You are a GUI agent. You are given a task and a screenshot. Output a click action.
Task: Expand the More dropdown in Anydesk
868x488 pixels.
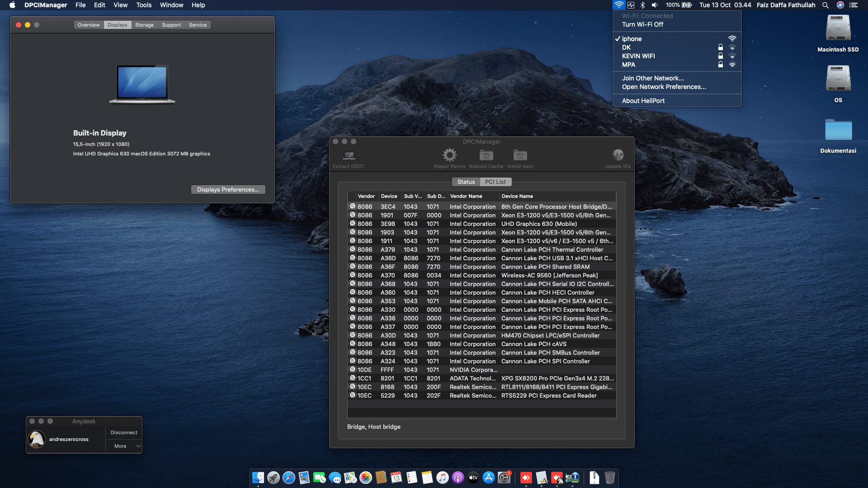pos(124,446)
